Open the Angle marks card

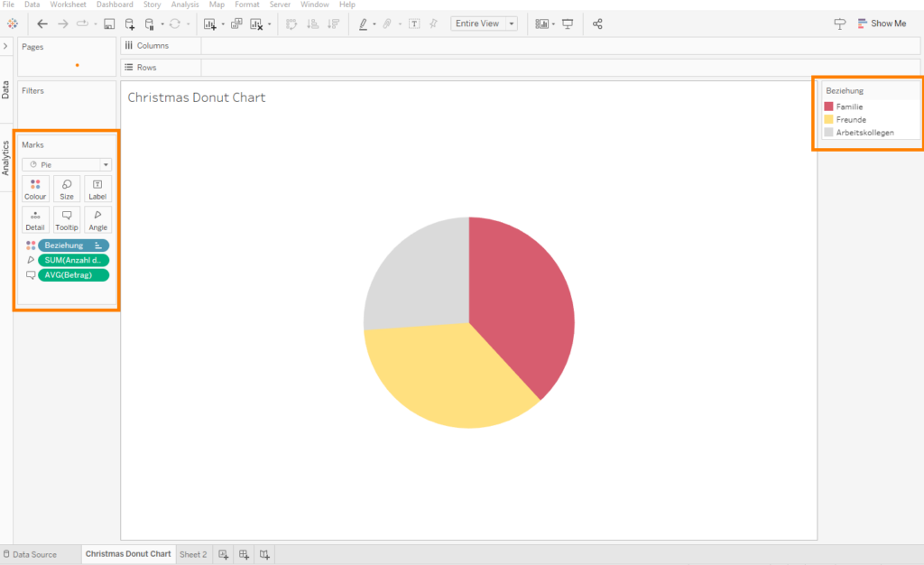tap(97, 219)
